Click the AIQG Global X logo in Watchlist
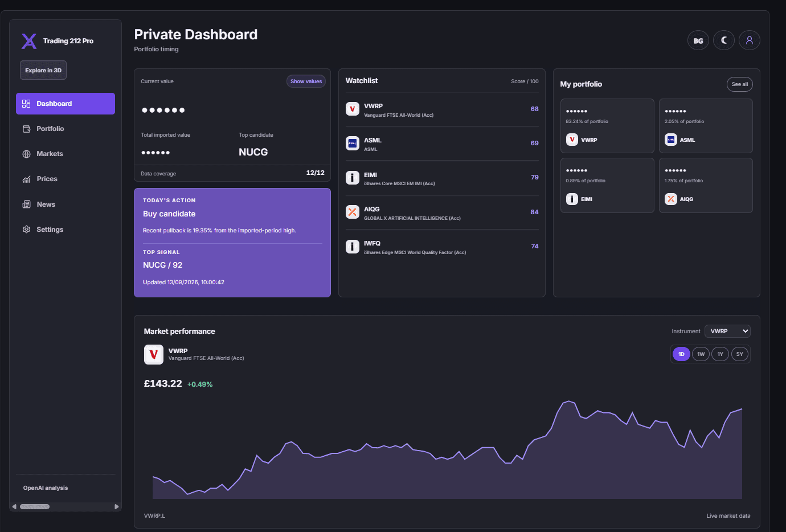The height and width of the screenshot is (532, 786). [353, 212]
